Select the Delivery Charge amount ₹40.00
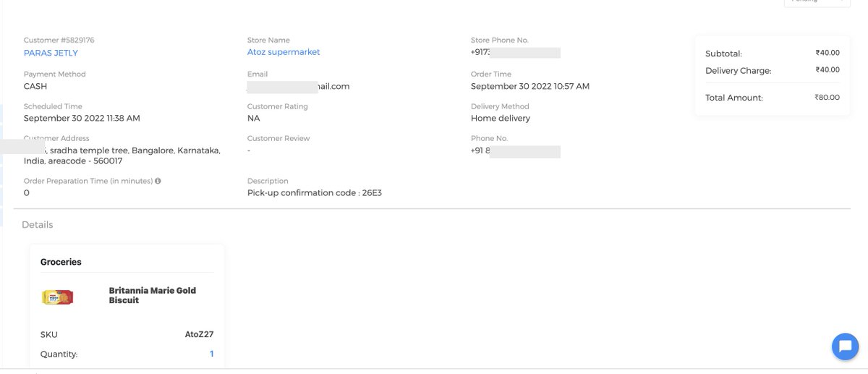Image resolution: width=868 pixels, height=374 pixels. tap(827, 70)
